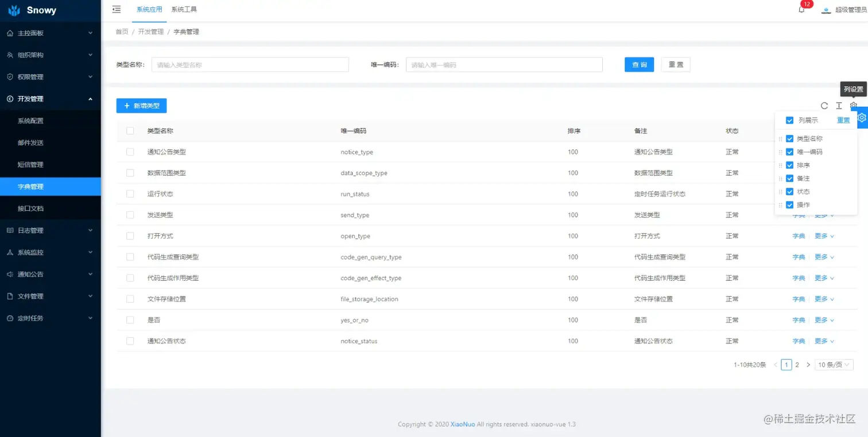Uncheck the 备注 column checkbox

(x=790, y=179)
